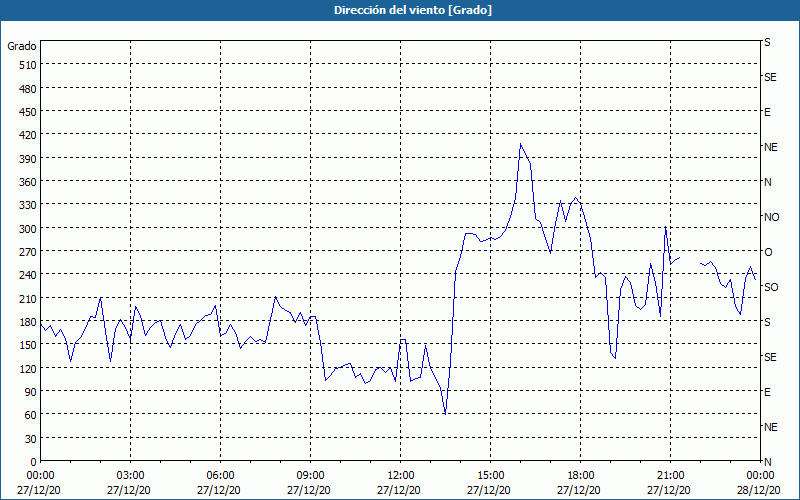Select the 06:00 time label
Screen dimensions: 800x500
220,476
